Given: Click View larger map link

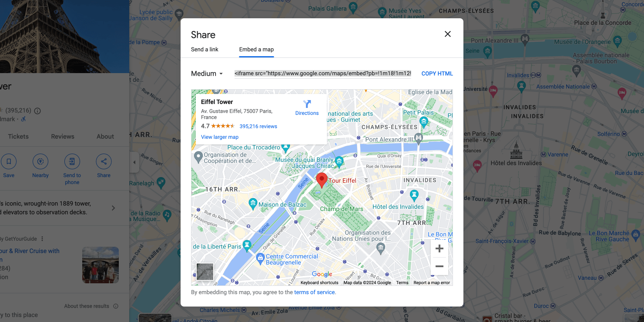Looking at the screenshot, I should click(x=220, y=137).
